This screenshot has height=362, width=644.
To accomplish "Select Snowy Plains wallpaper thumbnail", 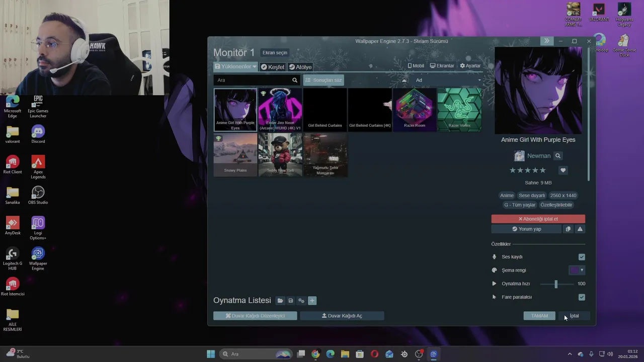I will coord(235,155).
